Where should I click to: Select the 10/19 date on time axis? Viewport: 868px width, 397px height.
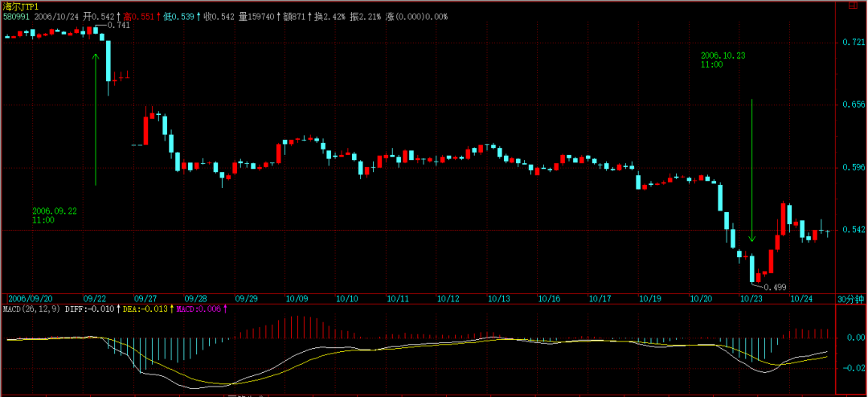coord(650,298)
